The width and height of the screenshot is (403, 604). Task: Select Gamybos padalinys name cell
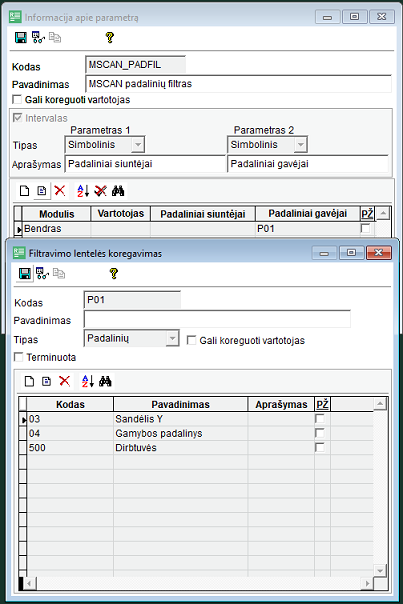pyautogui.click(x=180, y=433)
